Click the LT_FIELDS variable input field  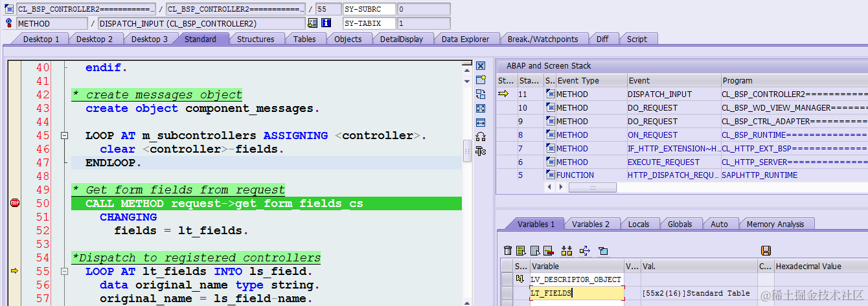[577, 293]
